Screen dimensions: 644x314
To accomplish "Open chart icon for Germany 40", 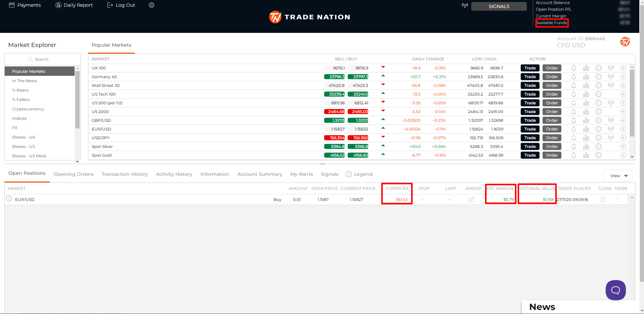I will [586, 77].
